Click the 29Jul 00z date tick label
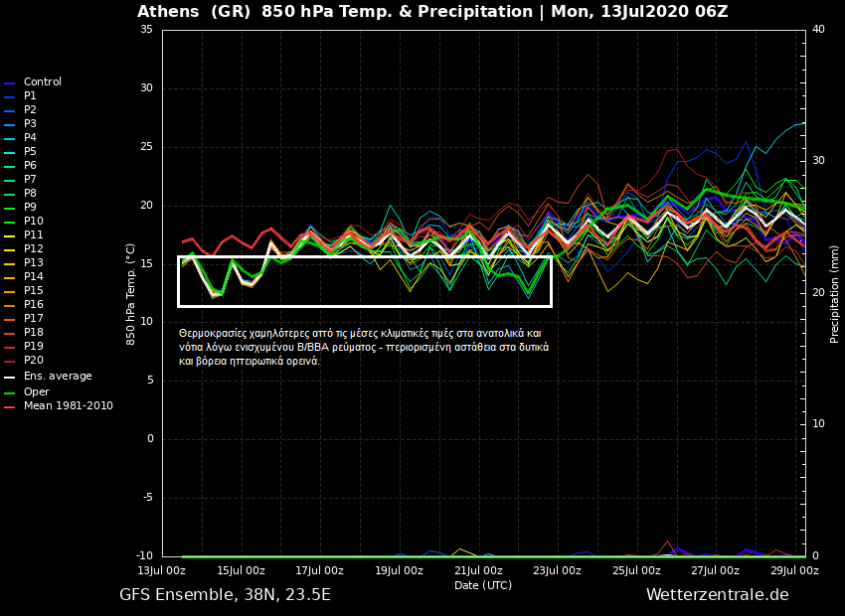This screenshot has height=616, width=845. (x=794, y=571)
